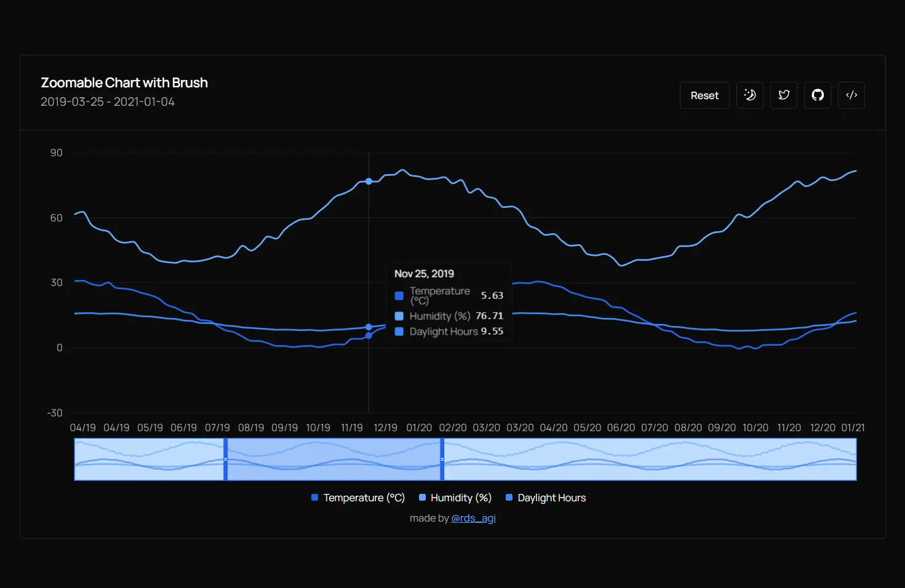This screenshot has width=905, height=588.
Task: Click the Reset button
Action: pyautogui.click(x=704, y=95)
